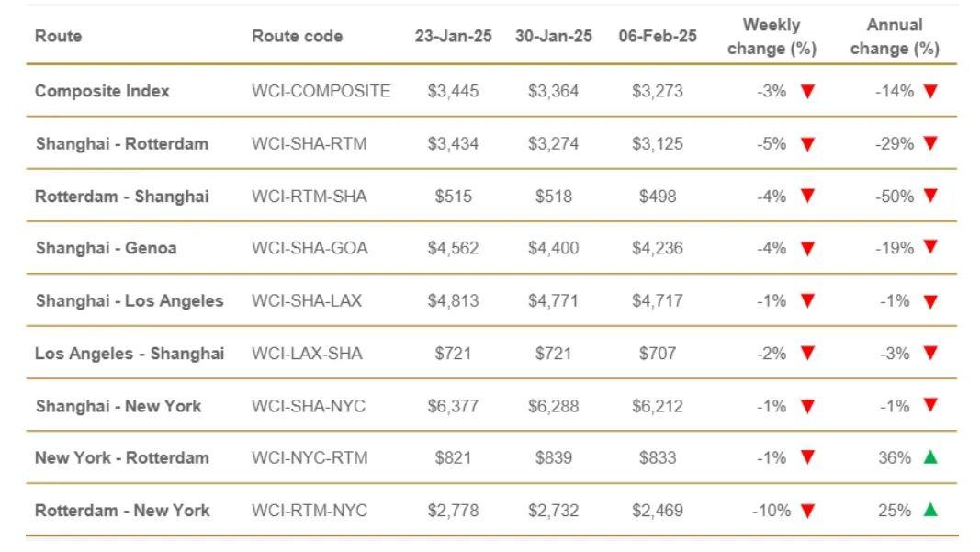980x552 pixels.
Task: Click the red arrow next to Shanghai - New York weekly -1%
Action: tap(807, 406)
